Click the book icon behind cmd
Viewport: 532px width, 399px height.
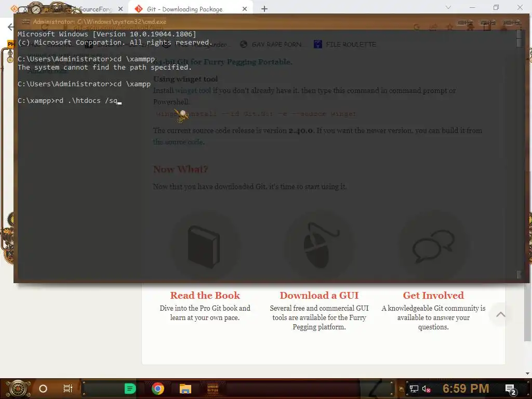(204, 247)
